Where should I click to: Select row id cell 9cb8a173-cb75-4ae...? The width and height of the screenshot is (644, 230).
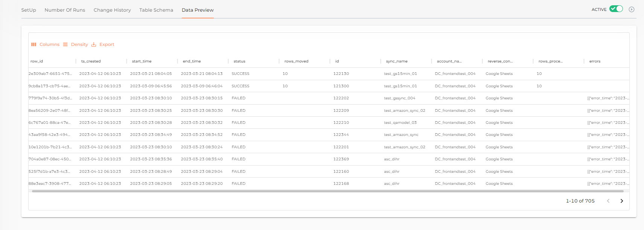pyautogui.click(x=49, y=86)
